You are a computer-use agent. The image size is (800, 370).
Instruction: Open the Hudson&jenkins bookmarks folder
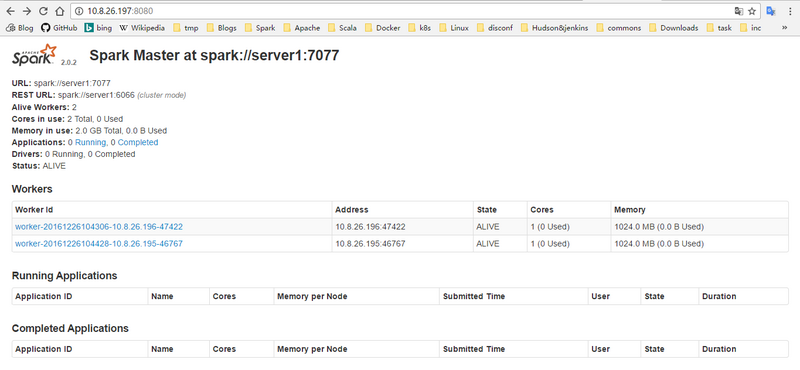click(554, 28)
